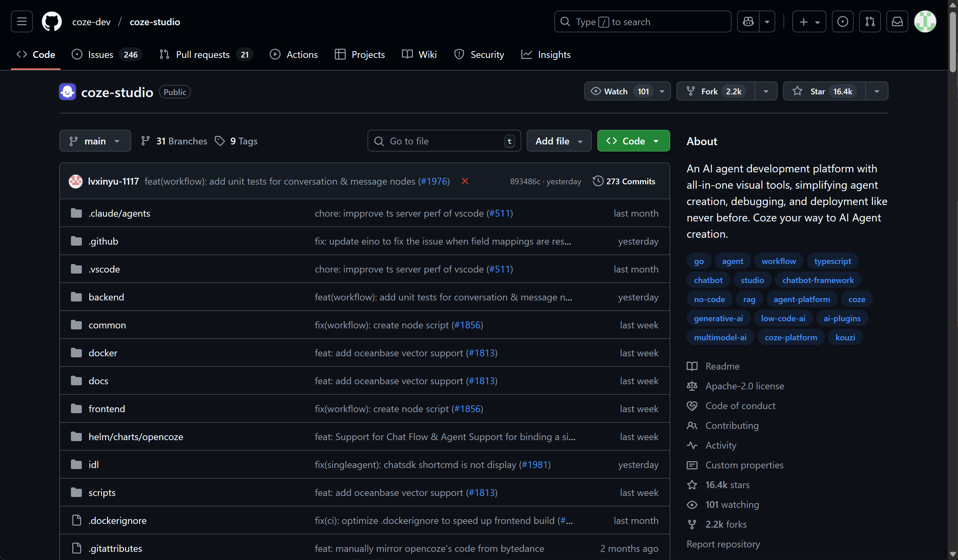Click the pulse icon next to Activity

click(692, 445)
